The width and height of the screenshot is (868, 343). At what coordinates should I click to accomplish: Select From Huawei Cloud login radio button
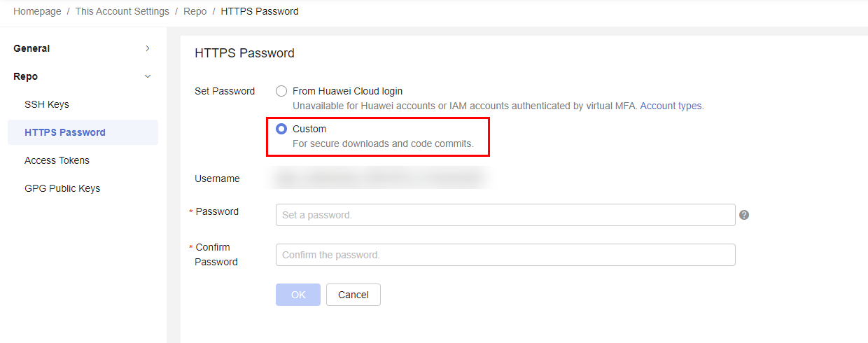(x=281, y=91)
